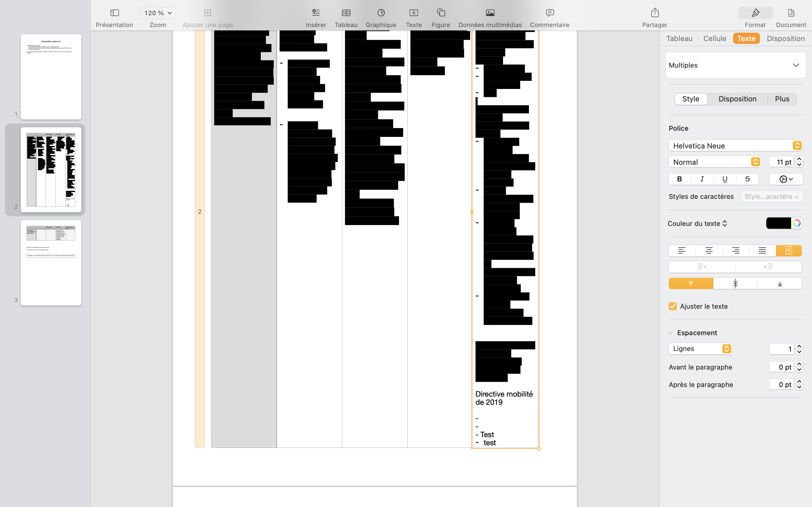
Task: Uncheck the Ajuster le texte checkbox
Action: click(672, 306)
